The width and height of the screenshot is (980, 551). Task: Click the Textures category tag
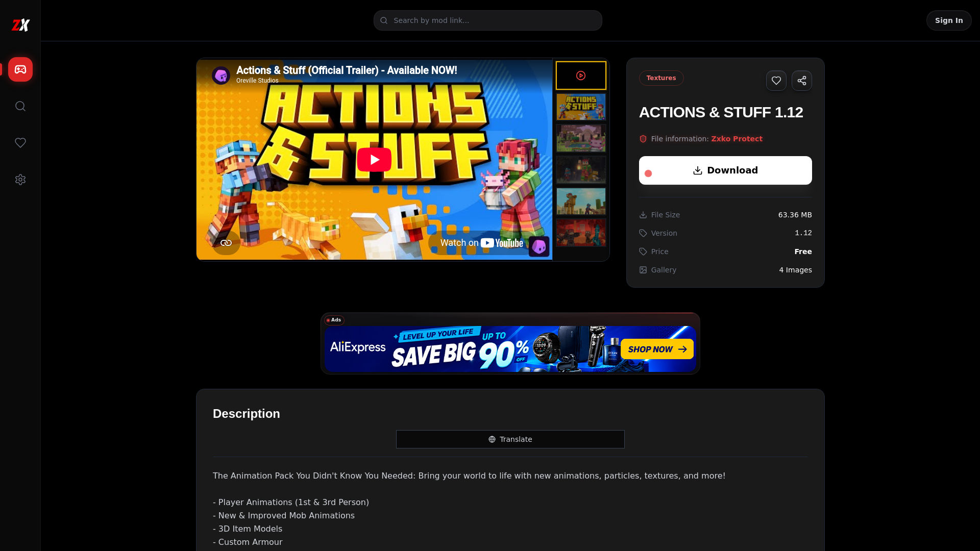(661, 78)
